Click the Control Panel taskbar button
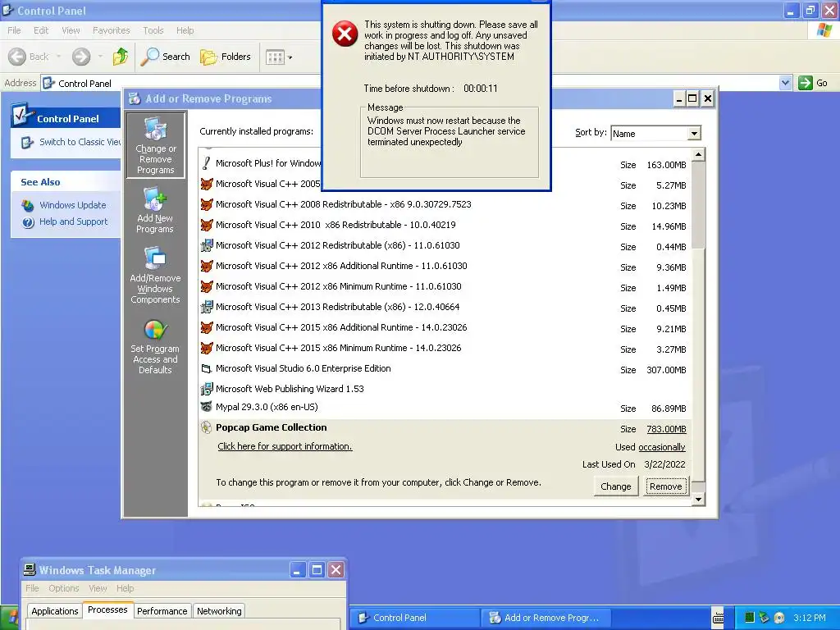This screenshot has height=630, width=840. (x=414, y=618)
